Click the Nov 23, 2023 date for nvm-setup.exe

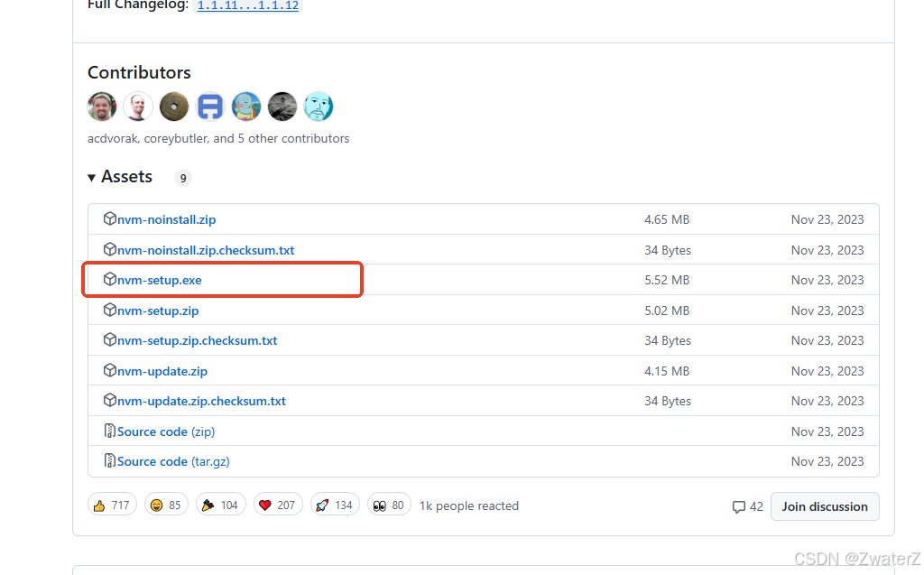[827, 280]
